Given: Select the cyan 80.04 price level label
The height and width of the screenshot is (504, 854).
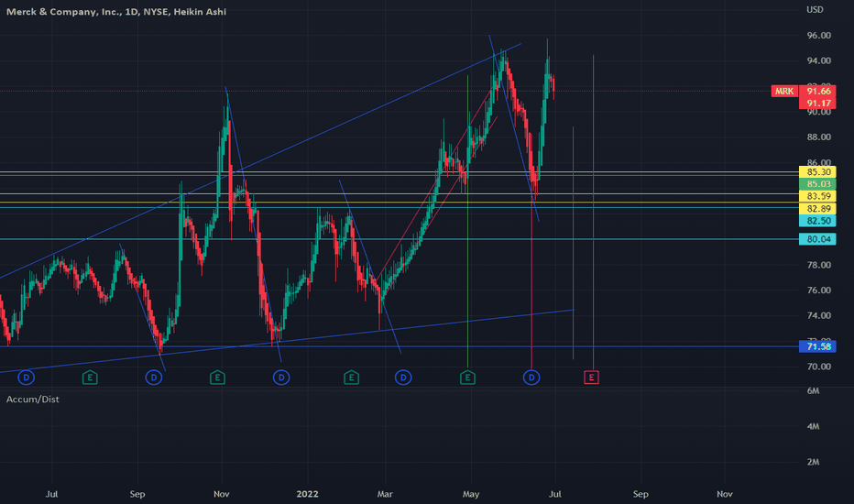Looking at the screenshot, I should 818,238.
